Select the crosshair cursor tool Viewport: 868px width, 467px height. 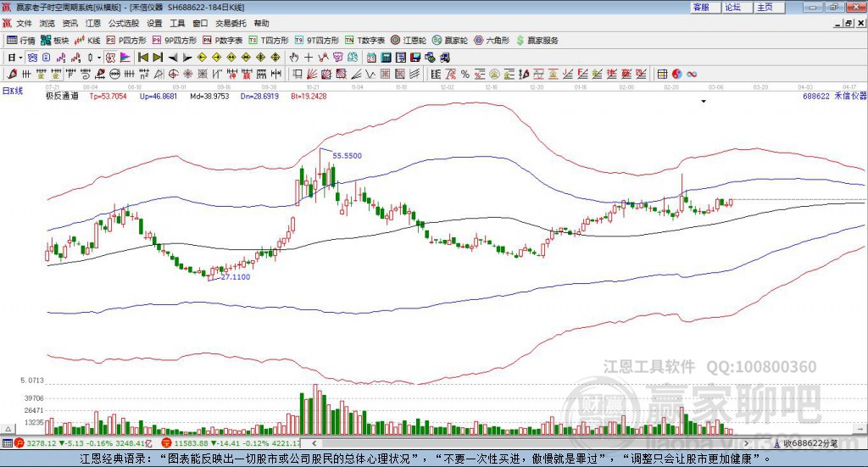click(x=309, y=58)
